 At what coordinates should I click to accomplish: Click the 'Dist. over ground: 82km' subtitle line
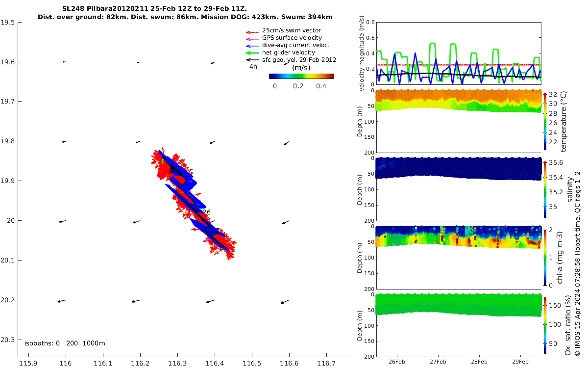185,17
